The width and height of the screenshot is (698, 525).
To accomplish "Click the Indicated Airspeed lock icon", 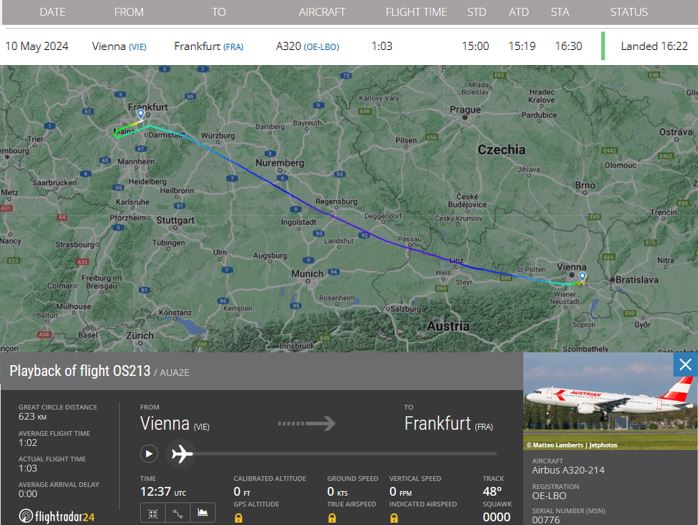I will (394, 518).
